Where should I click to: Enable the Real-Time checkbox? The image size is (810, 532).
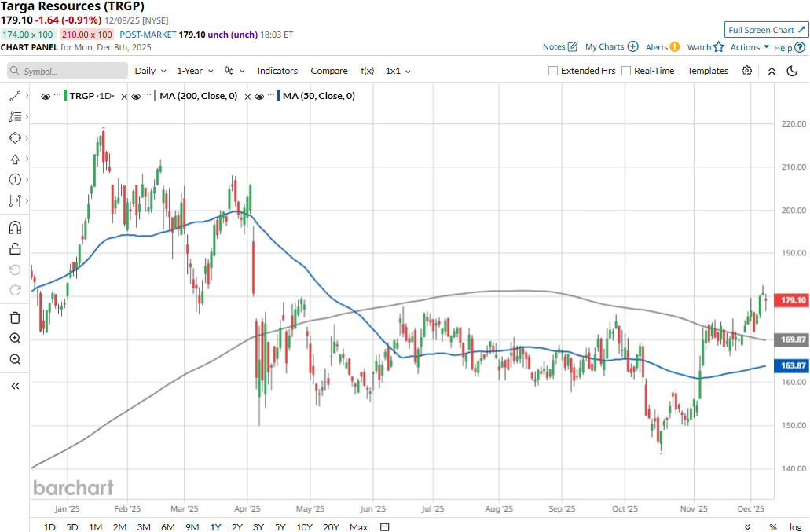[626, 71]
